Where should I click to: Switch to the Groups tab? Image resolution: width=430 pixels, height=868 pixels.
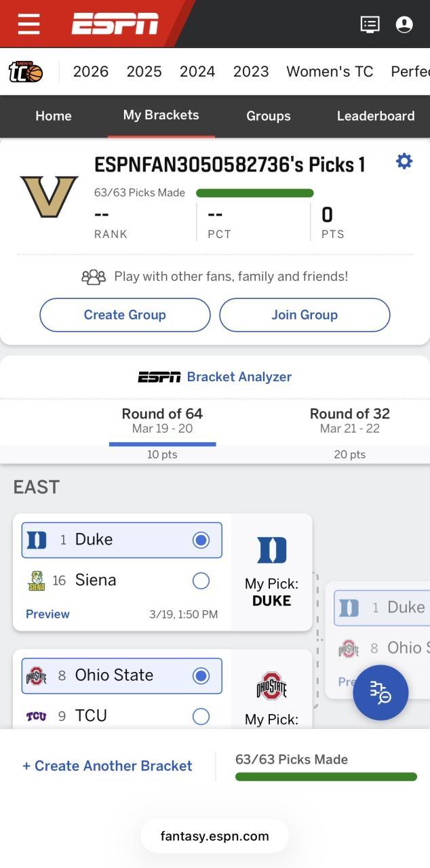pos(268,116)
